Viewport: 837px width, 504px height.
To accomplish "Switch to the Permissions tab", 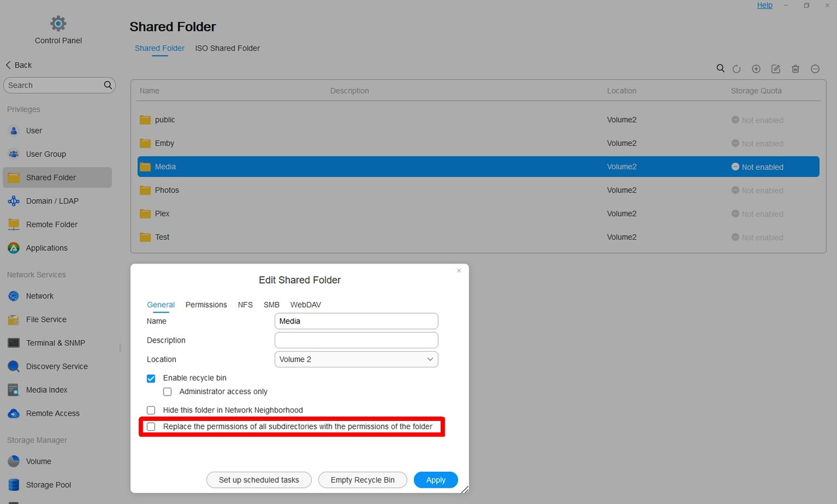I will click(x=206, y=305).
